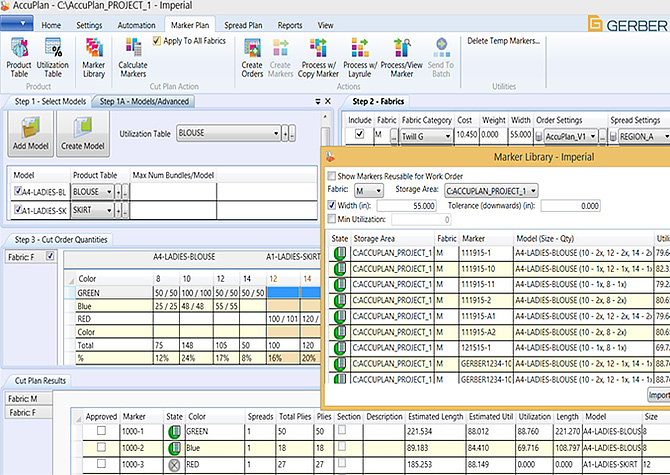Image resolution: width=670 pixels, height=475 pixels.
Task: Select Step 1 - Select Models tab
Action: coord(50,102)
